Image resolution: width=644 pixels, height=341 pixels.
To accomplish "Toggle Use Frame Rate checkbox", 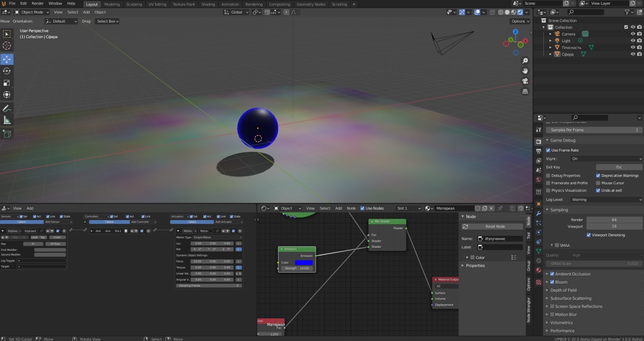I will [x=548, y=150].
